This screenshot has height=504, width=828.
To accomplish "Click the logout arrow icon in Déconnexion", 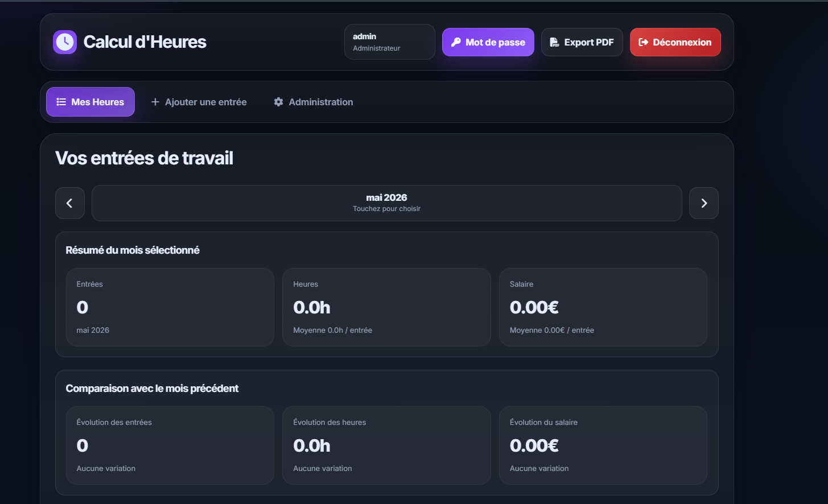I will coord(644,42).
